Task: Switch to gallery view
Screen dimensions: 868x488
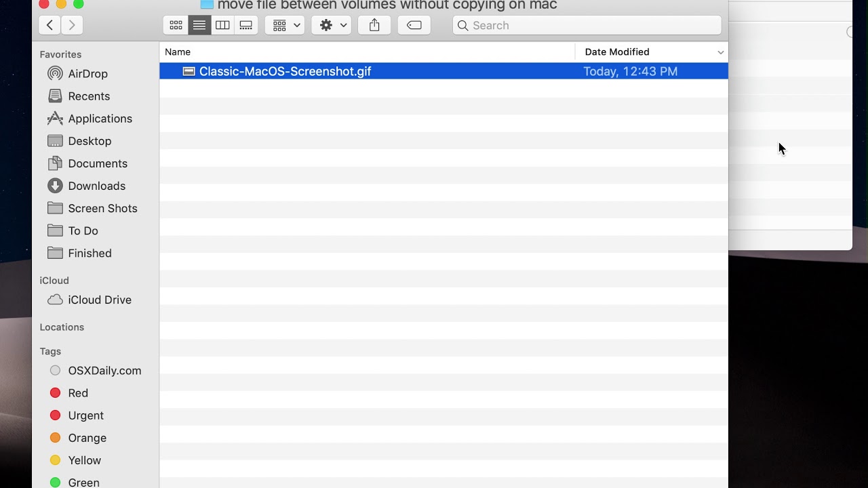Action: click(246, 25)
